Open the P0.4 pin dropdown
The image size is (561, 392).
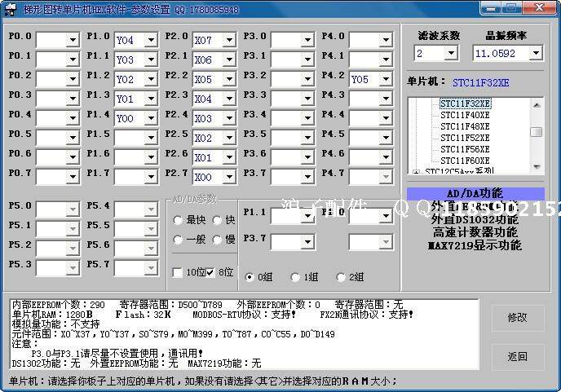click(x=73, y=118)
